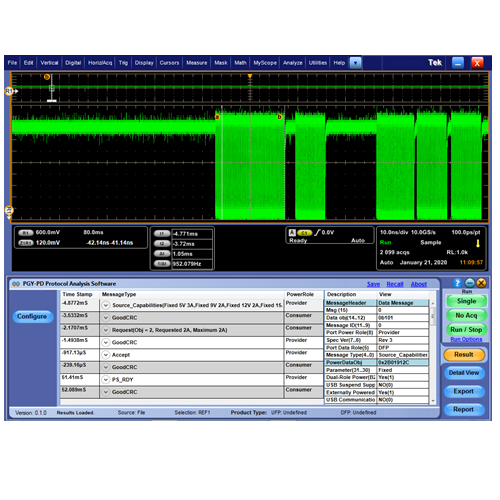Open the Utilities menu

[x=318, y=63]
